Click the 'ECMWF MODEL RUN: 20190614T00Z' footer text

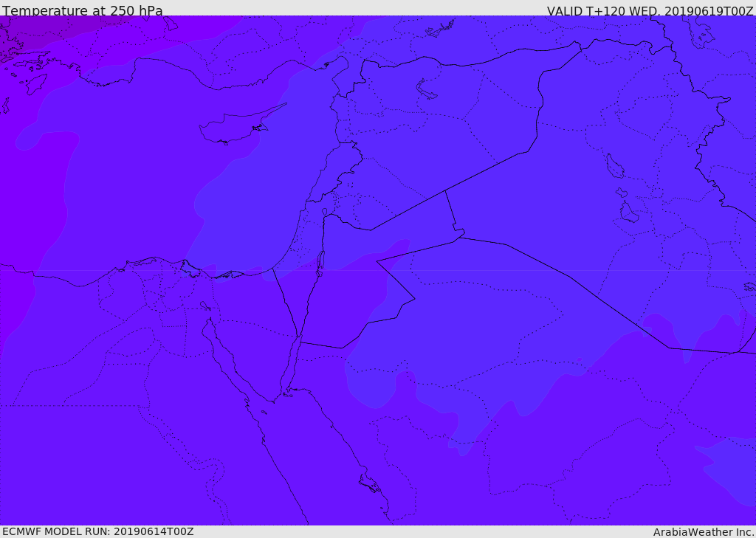[98, 531]
